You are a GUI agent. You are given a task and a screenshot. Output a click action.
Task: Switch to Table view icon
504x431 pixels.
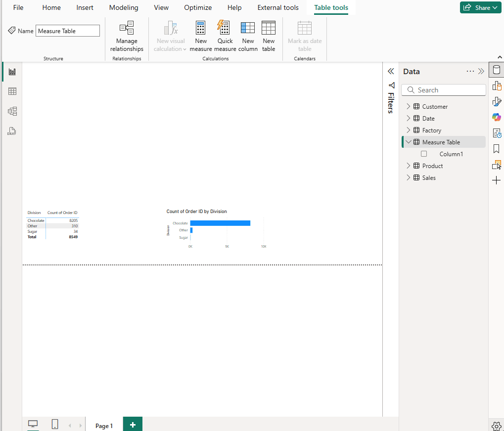pyautogui.click(x=12, y=91)
